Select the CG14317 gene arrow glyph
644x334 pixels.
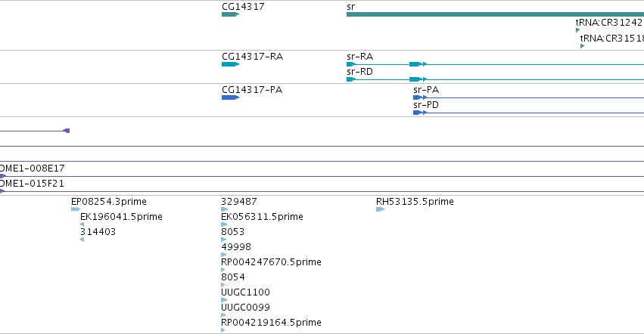pos(230,14)
